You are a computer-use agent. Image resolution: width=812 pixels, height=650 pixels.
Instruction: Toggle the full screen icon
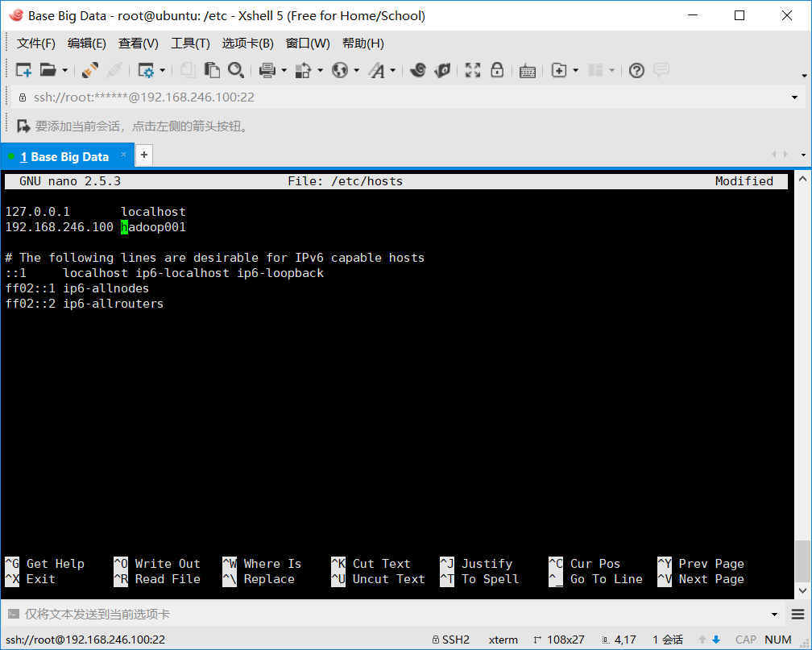point(473,70)
